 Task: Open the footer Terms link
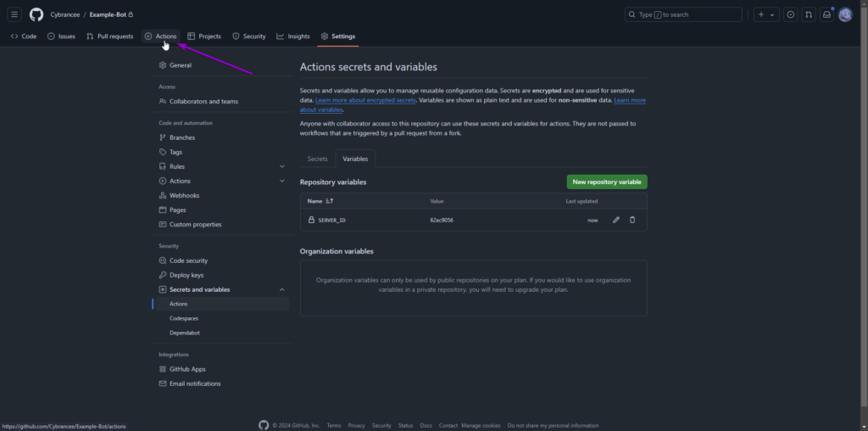[334, 425]
